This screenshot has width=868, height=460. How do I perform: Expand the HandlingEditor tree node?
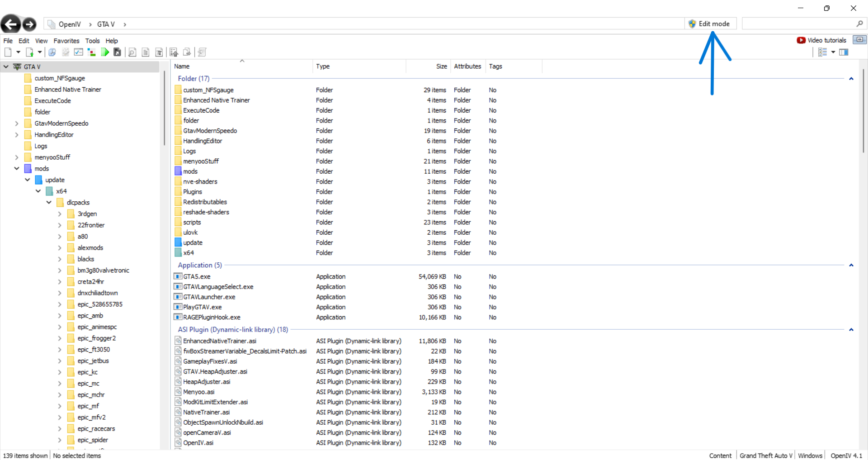[17, 135]
